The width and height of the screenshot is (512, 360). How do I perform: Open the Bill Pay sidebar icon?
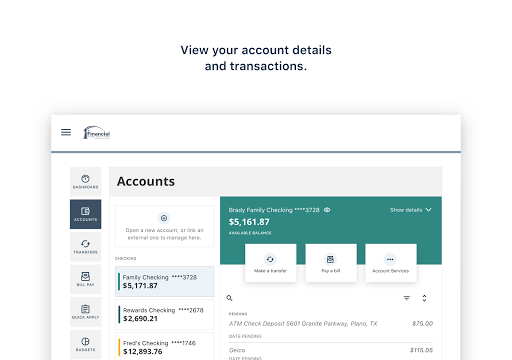(x=85, y=279)
